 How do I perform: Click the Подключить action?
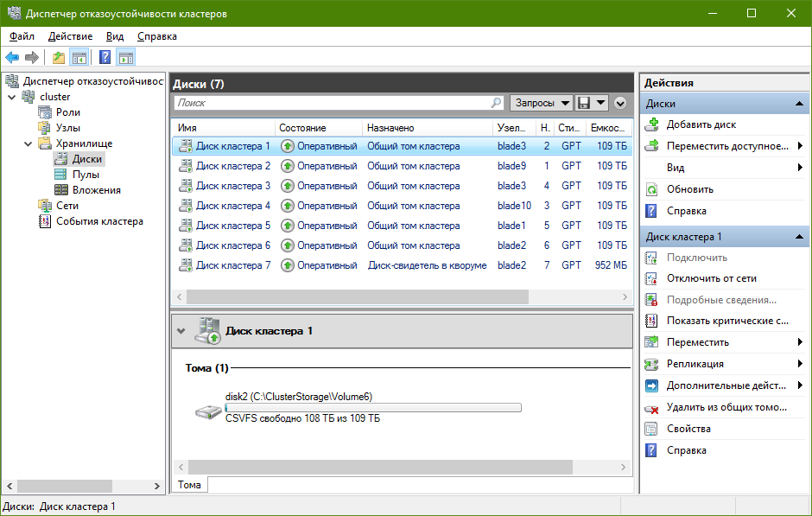point(697,258)
